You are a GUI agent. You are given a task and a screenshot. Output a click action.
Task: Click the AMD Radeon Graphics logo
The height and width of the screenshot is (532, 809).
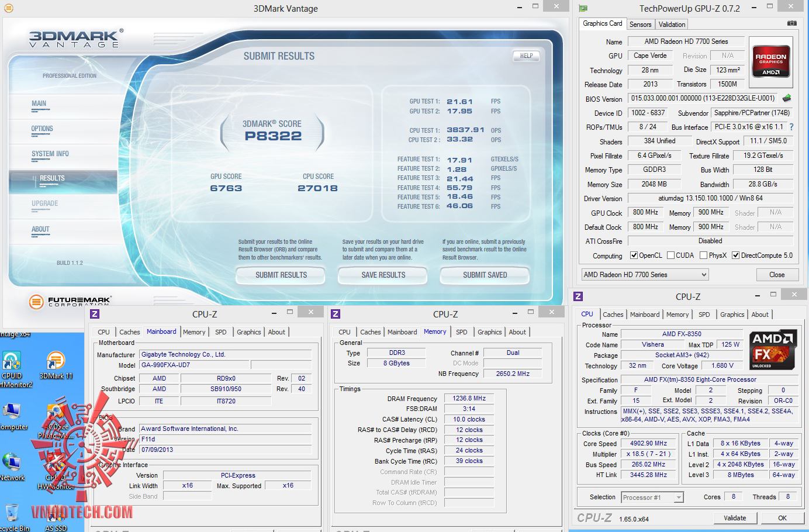[770, 61]
